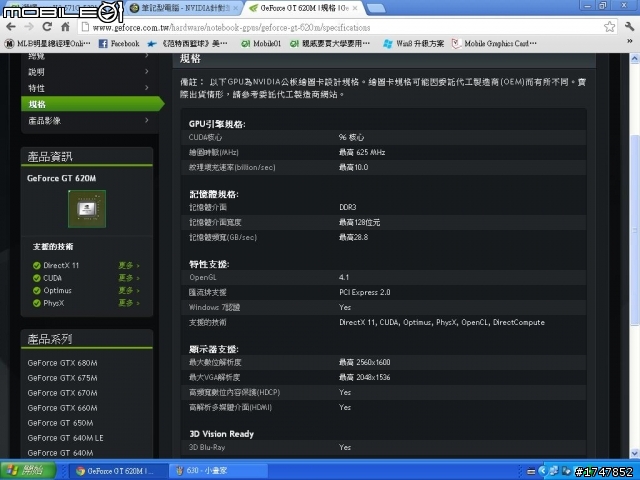Select 規格 in sidebar menu

point(92,104)
